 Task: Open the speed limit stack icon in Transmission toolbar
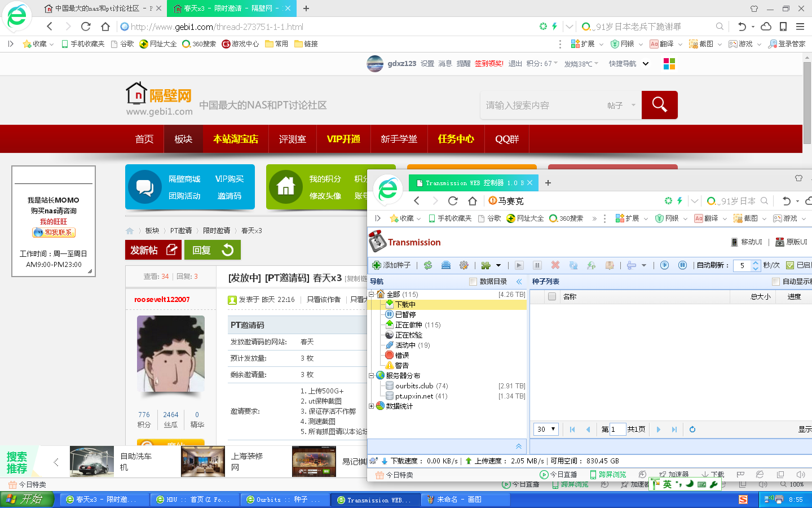[446, 265]
